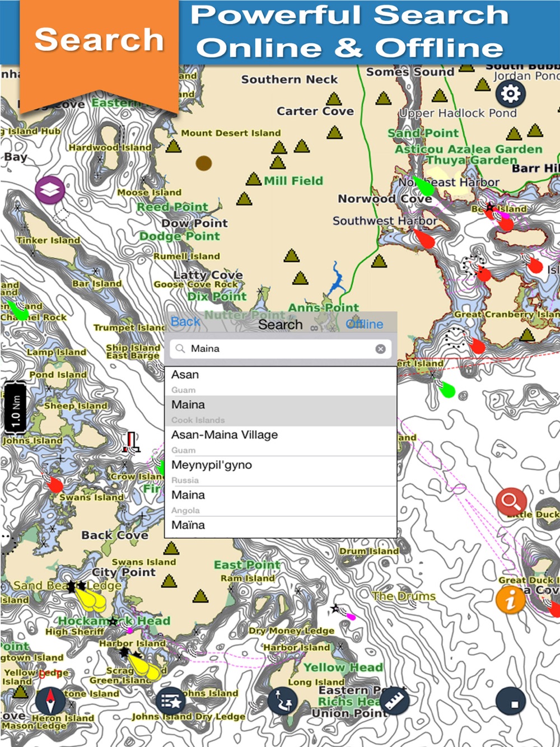Switch search to Offline mode
This screenshot has width=560, height=747.
tap(365, 324)
